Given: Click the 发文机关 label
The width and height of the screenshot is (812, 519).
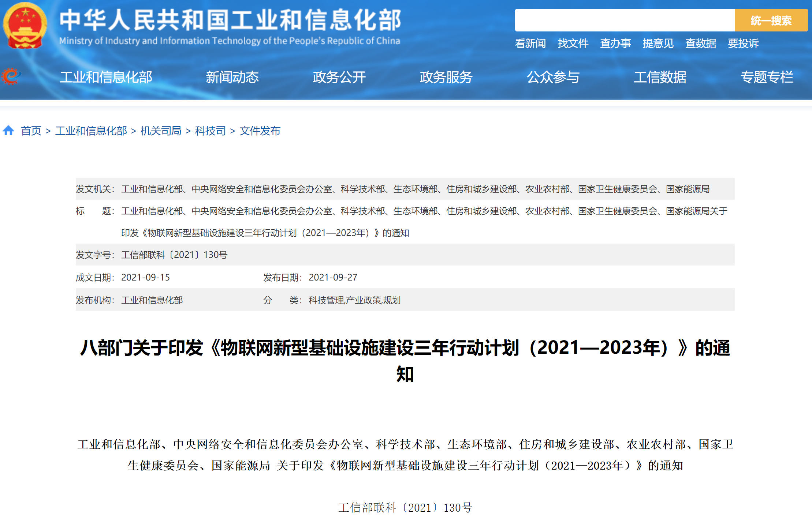Looking at the screenshot, I should pyautogui.click(x=95, y=189).
